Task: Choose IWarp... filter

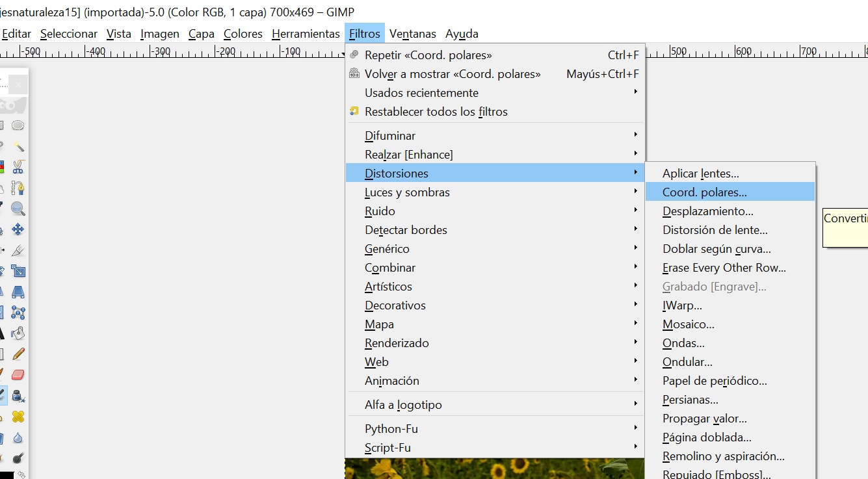Action: (730, 305)
